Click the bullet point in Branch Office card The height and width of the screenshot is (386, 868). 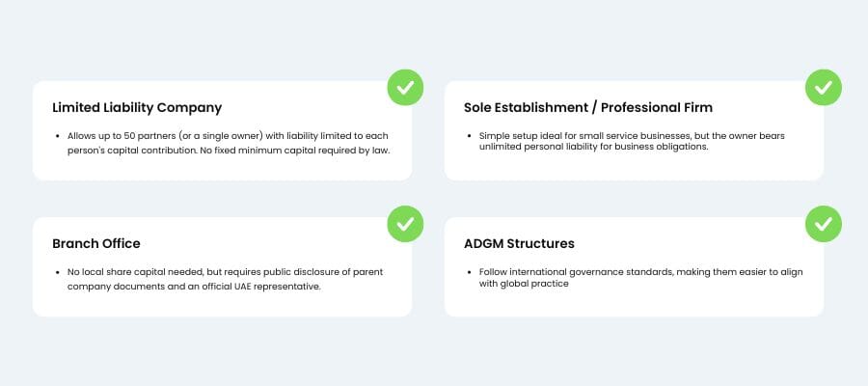[x=57, y=272]
